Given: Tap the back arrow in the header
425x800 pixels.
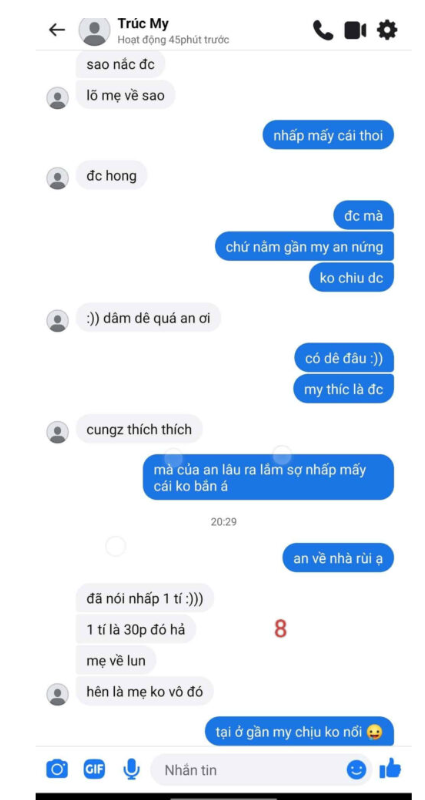Looking at the screenshot, I should (x=57, y=30).
